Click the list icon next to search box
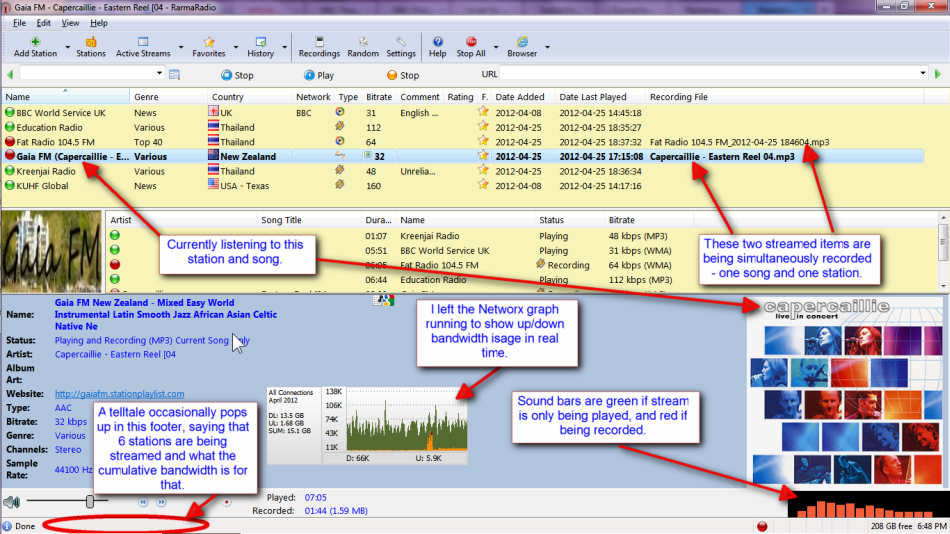 [174, 75]
